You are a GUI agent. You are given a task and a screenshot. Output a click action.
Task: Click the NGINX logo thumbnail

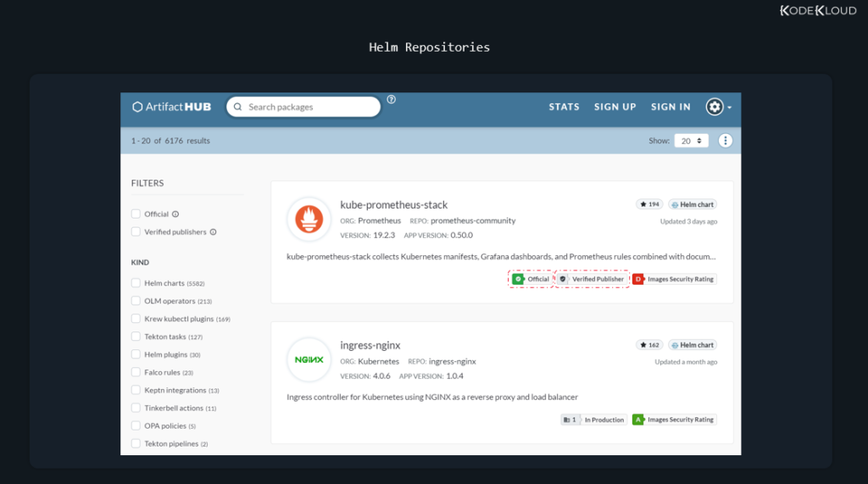pos(309,360)
